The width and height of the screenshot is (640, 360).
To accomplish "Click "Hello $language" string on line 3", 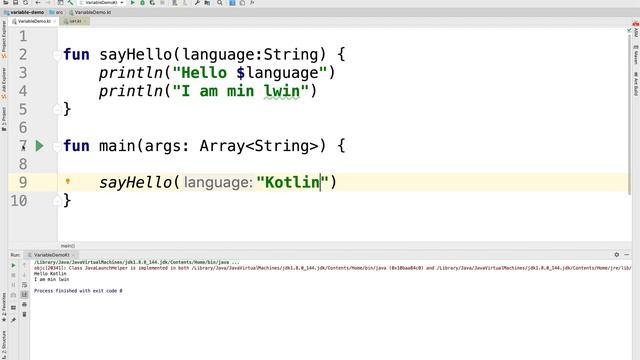I will 250,73.
